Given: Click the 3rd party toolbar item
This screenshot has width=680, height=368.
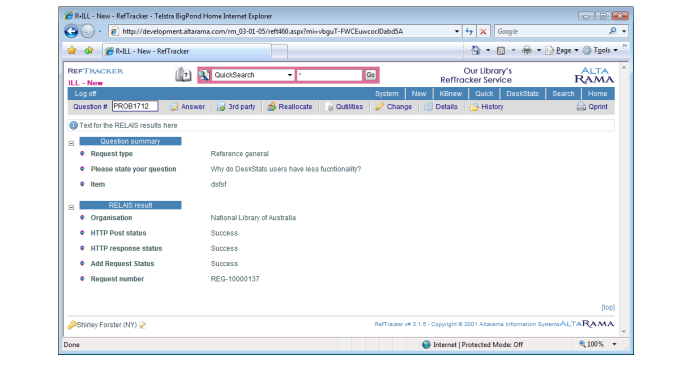Looking at the screenshot, I should [x=236, y=107].
